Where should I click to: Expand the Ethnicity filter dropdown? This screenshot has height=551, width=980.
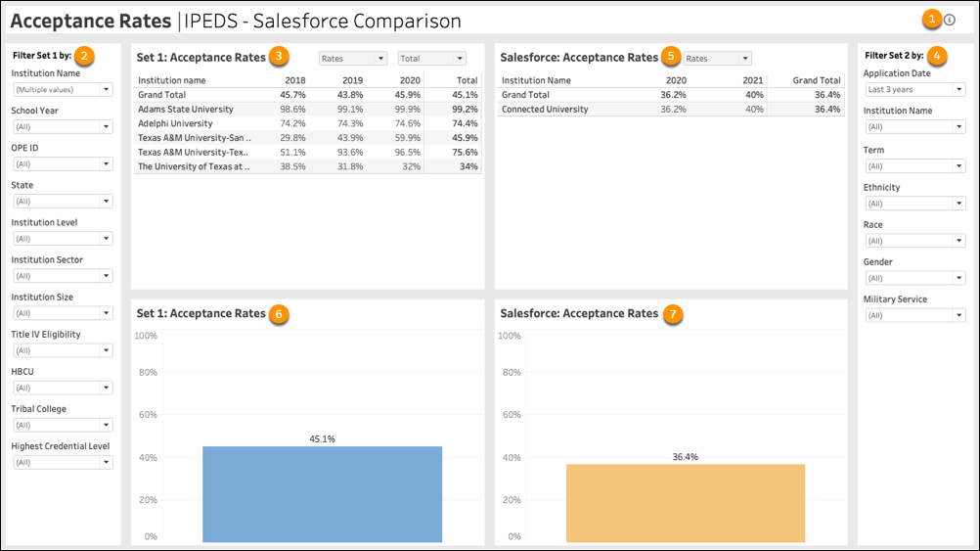pyautogui.click(x=915, y=204)
